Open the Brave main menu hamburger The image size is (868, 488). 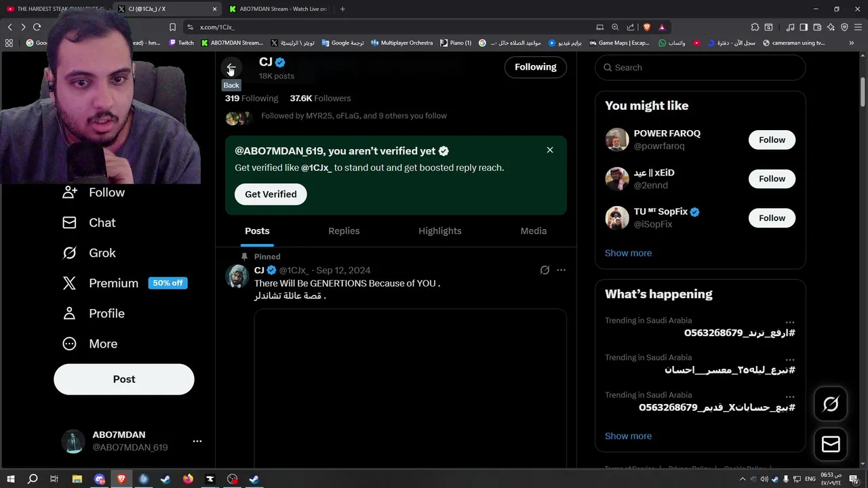point(859,27)
